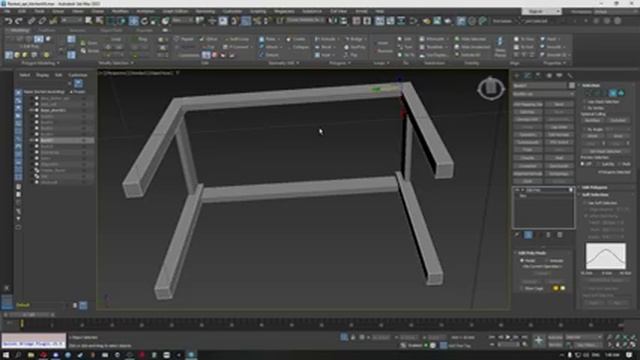Switch to Object Paint ribbon tab

point(111,30)
